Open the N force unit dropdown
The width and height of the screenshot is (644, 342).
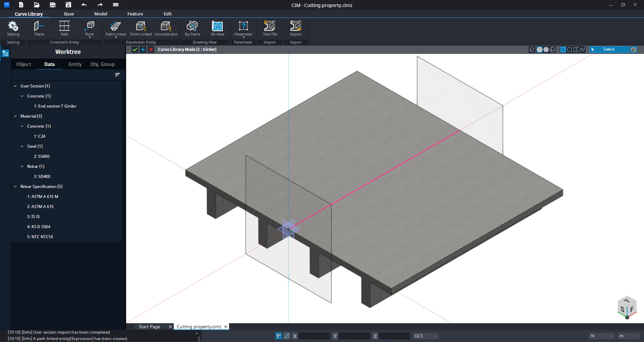click(602, 336)
